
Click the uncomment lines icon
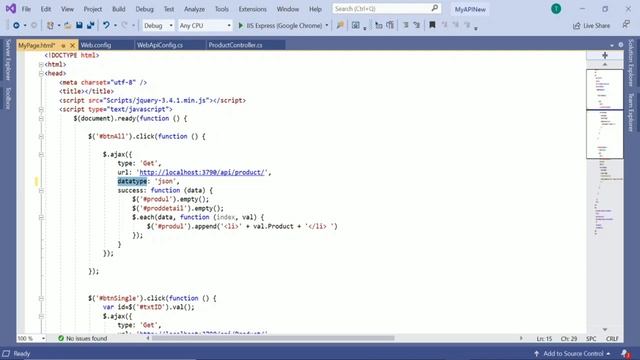coord(417,25)
